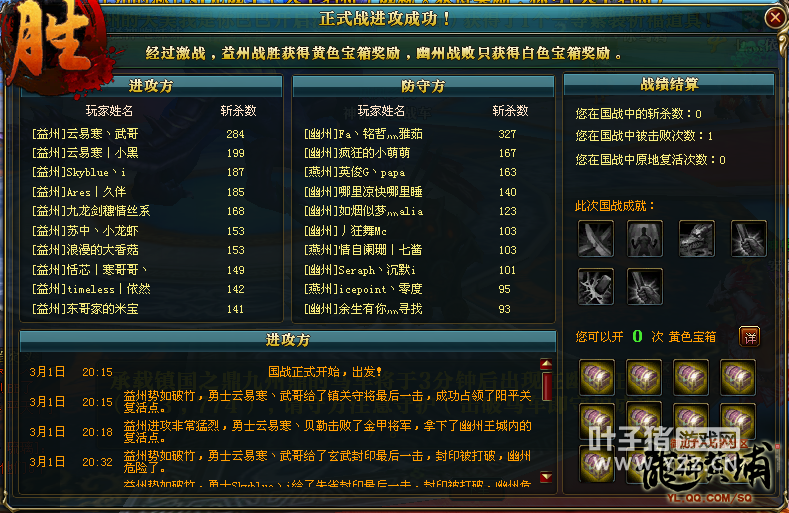Select the standing warrior achievement icon
The width and height of the screenshot is (789, 513).
[x=645, y=239]
